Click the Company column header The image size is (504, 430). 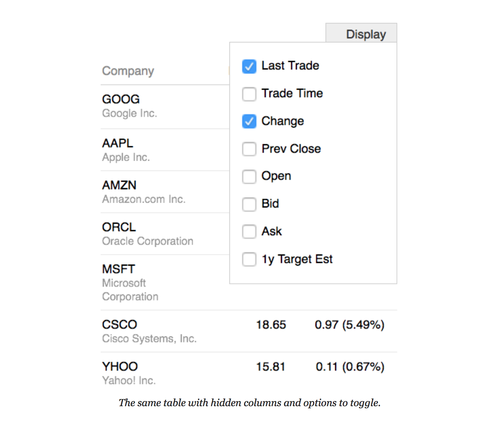coord(128,71)
